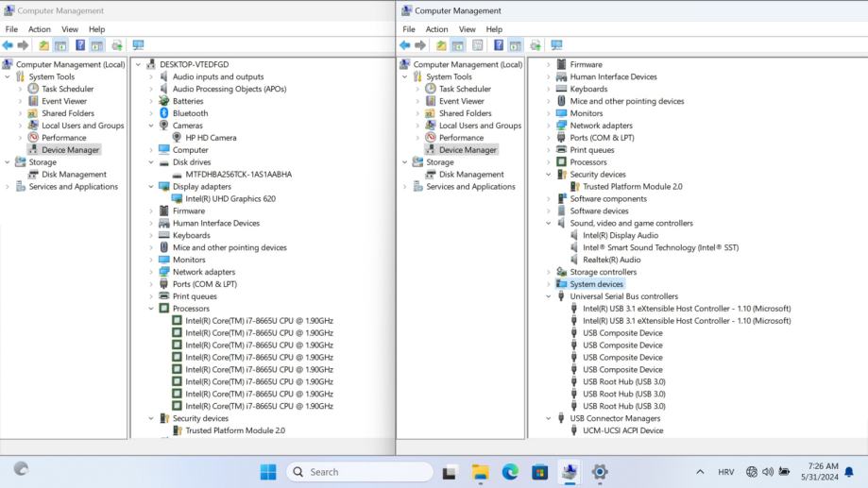Select Task Scheduler in left window sidebar
Viewport: 868px width, 488px height.
pos(68,89)
